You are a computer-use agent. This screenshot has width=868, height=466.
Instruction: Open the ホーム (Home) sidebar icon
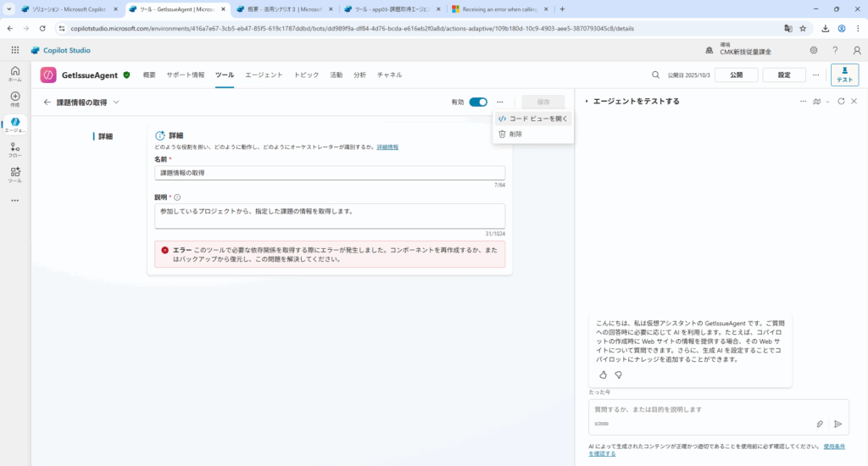click(15, 72)
